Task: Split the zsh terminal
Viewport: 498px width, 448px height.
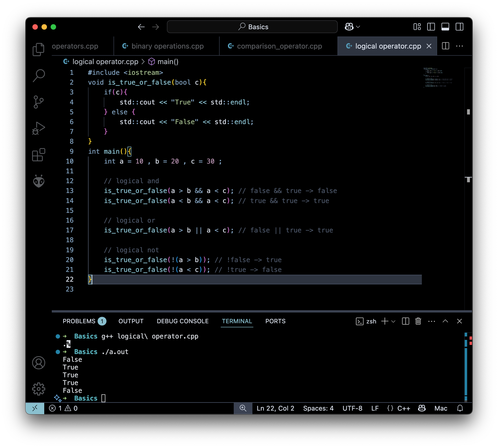Action: pos(405,321)
